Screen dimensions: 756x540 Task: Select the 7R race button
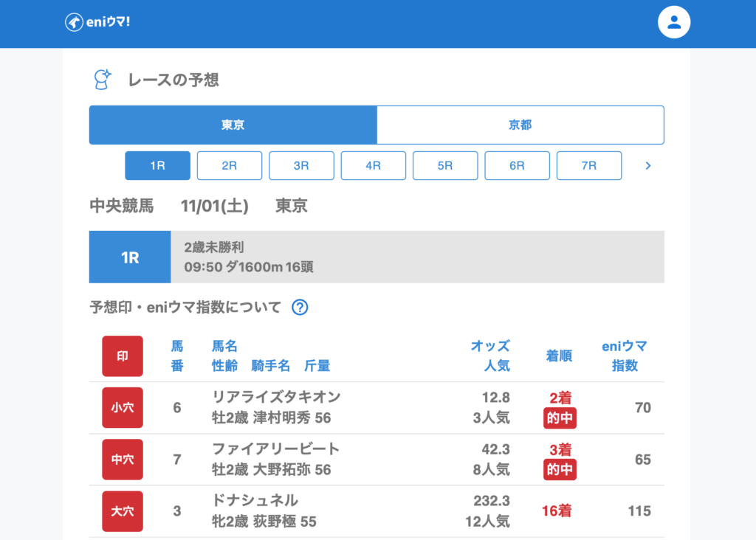click(x=588, y=166)
